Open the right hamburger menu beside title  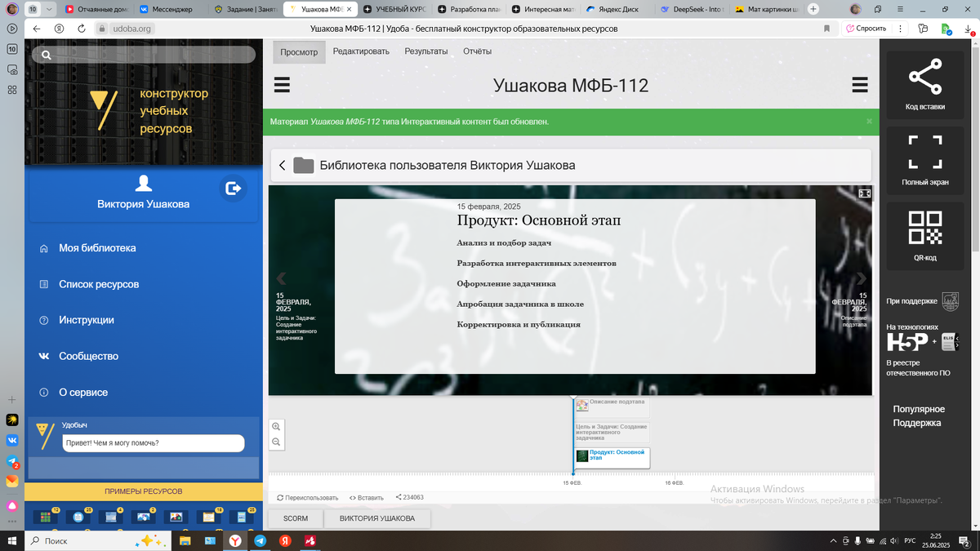click(859, 87)
